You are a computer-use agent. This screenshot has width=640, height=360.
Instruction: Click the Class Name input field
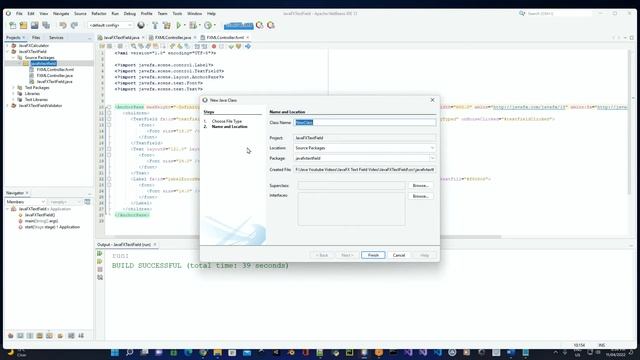coord(365,122)
